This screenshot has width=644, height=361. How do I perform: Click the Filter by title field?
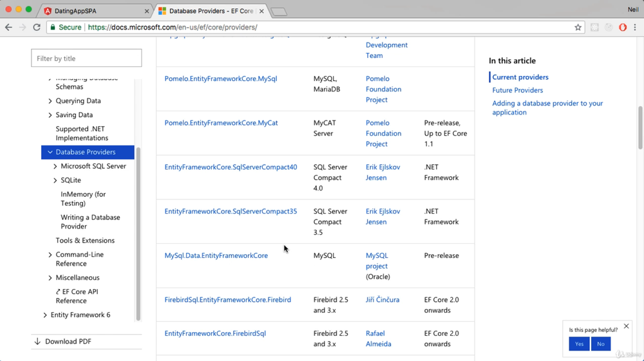86,59
